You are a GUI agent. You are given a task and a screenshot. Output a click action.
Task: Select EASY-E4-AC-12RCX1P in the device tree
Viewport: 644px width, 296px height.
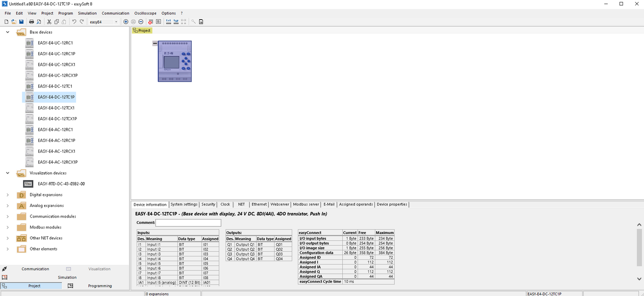pos(57,162)
